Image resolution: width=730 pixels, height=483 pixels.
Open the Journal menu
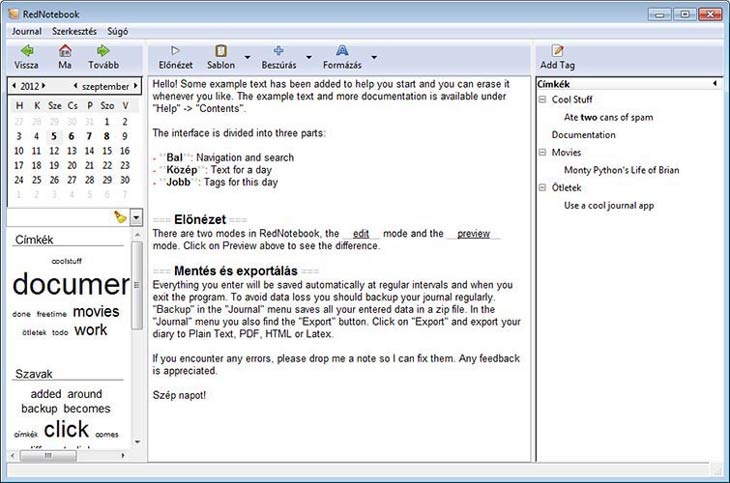(x=25, y=31)
